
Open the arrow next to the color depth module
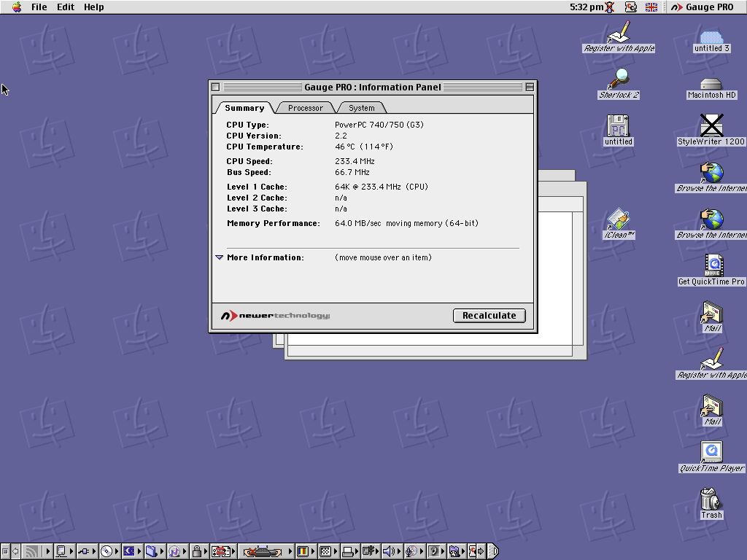[x=312, y=551]
